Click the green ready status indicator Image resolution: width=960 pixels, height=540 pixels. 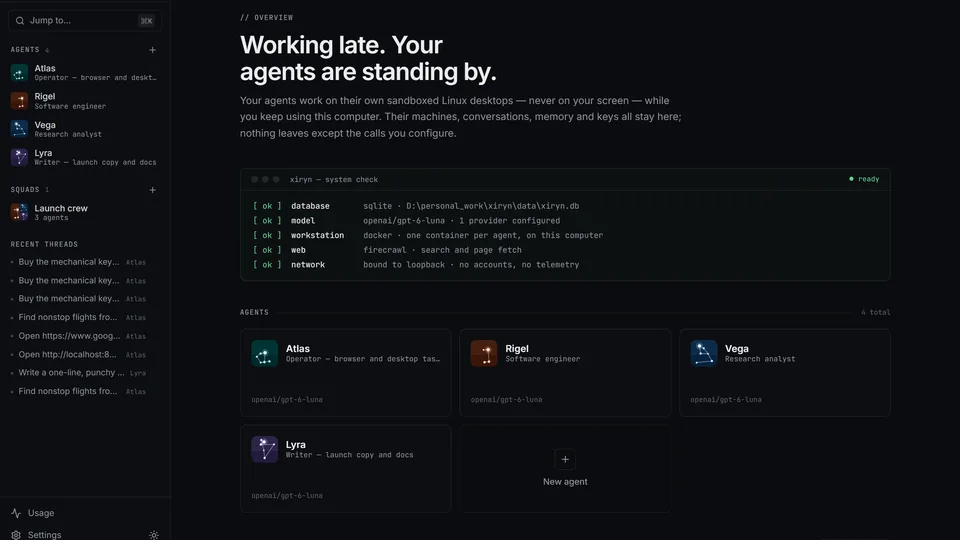click(x=864, y=179)
